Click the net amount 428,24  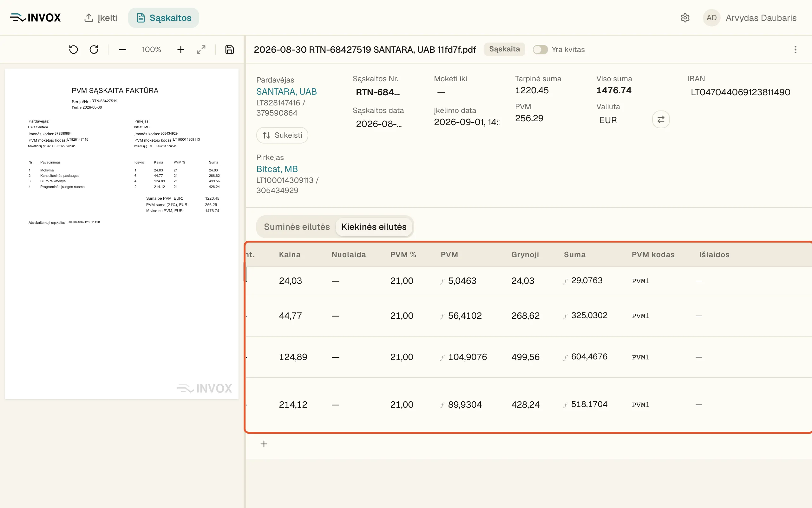pos(526,405)
